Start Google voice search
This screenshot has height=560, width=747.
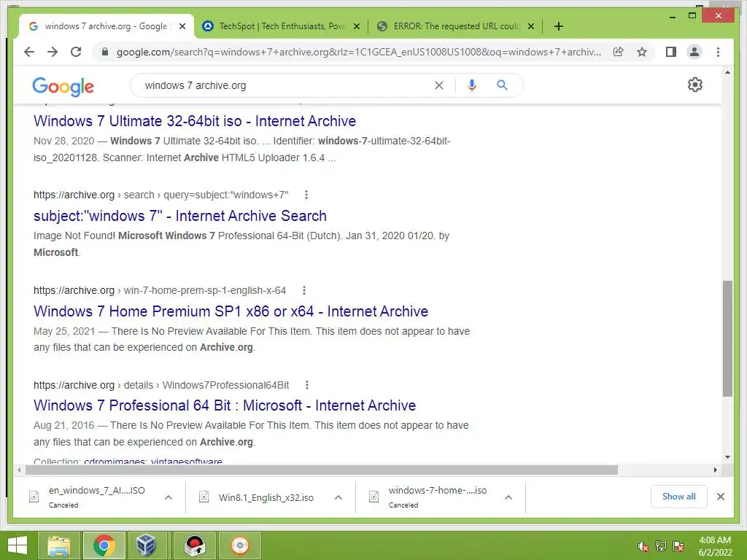tap(472, 85)
